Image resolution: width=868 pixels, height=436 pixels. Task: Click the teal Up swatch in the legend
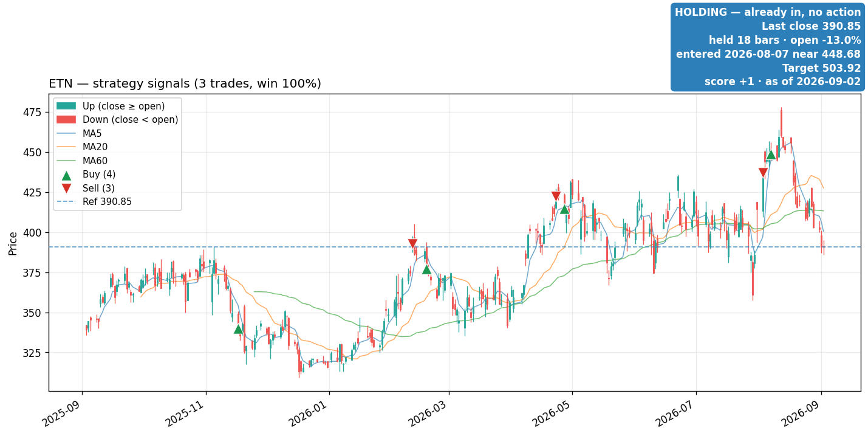(x=66, y=106)
